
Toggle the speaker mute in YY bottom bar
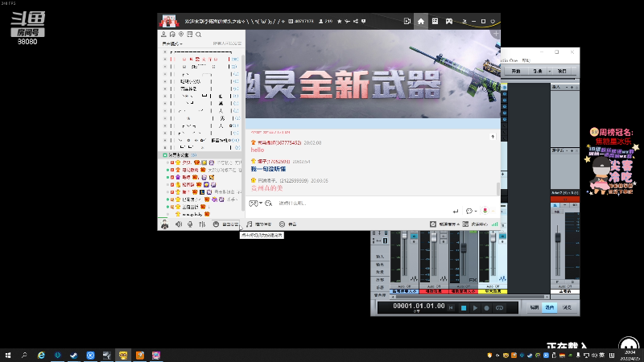[179, 224]
